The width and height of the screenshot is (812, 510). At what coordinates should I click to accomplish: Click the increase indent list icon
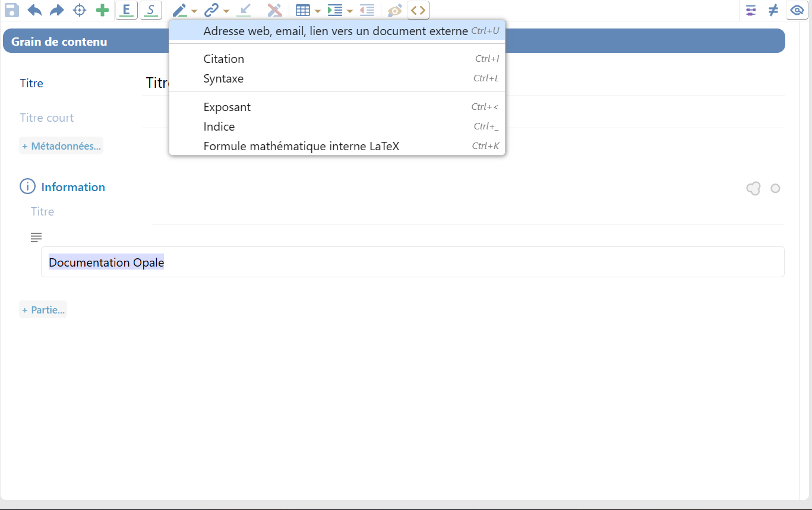[335, 10]
